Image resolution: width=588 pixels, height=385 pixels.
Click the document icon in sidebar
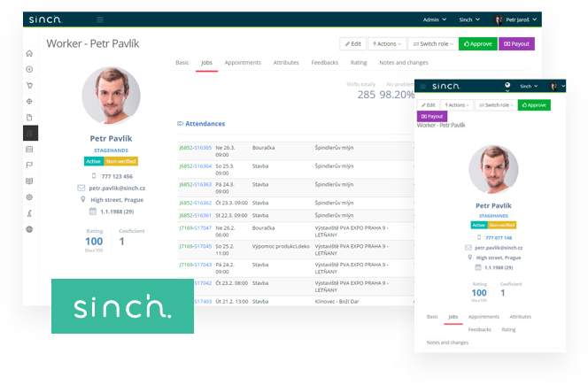pyautogui.click(x=29, y=117)
